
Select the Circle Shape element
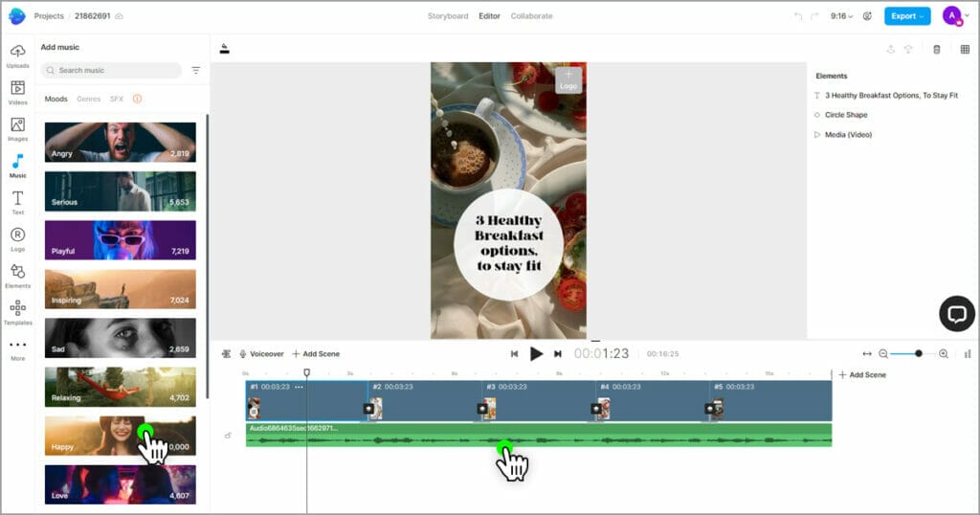(x=840, y=115)
